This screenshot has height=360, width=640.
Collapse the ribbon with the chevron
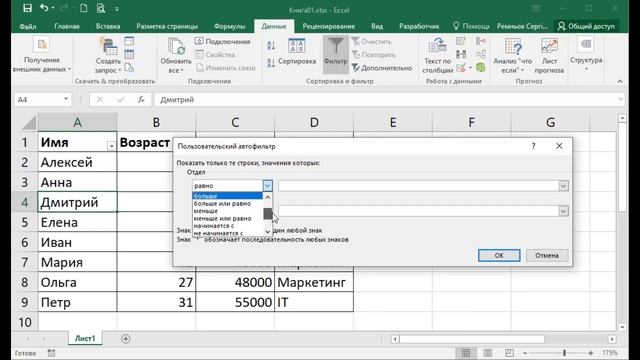[620, 82]
